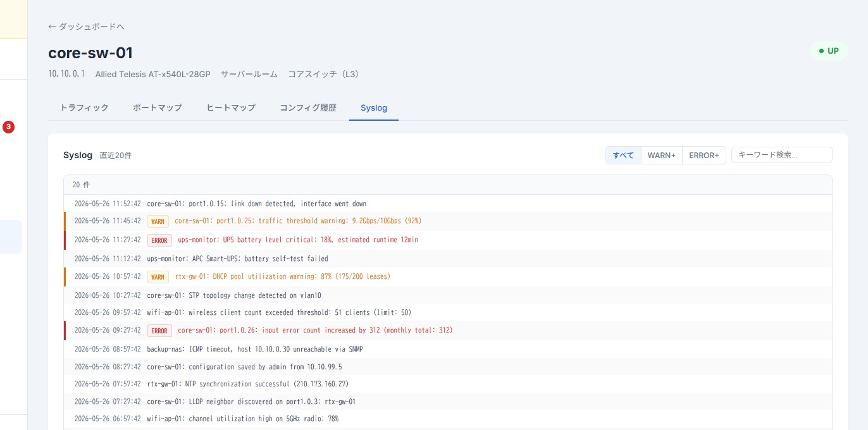Select the port1.0.15 link down log row

click(448, 204)
